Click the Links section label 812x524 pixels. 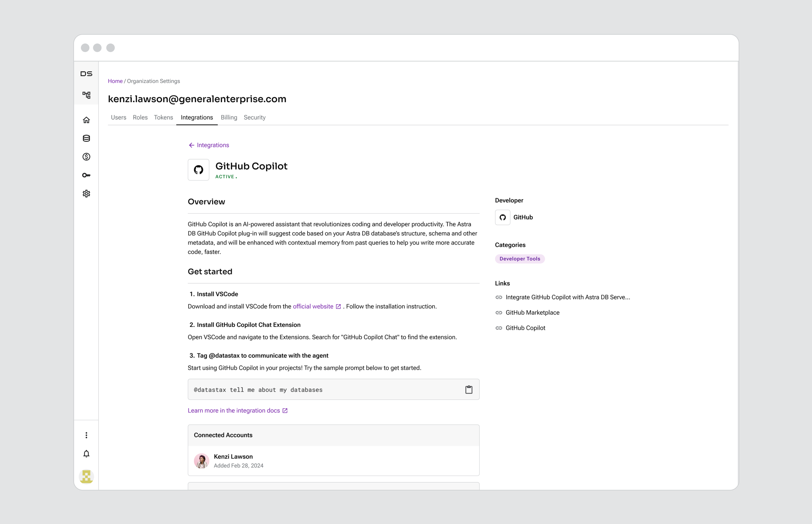(502, 283)
